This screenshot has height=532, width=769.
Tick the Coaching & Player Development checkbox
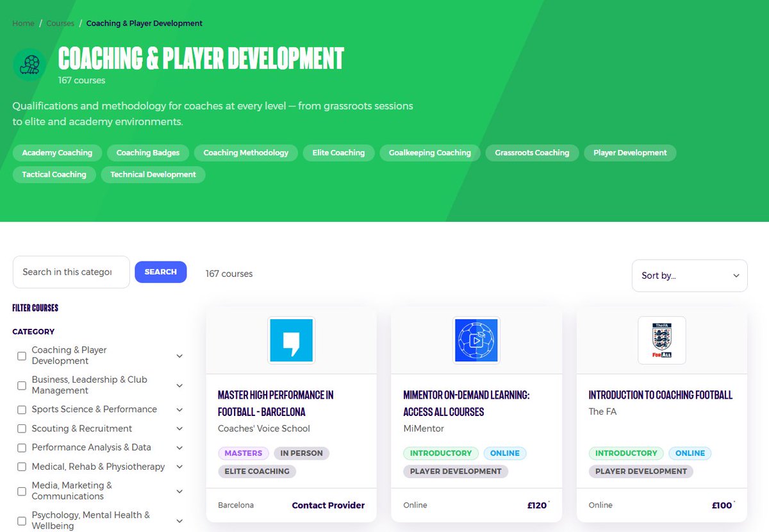tap(22, 356)
